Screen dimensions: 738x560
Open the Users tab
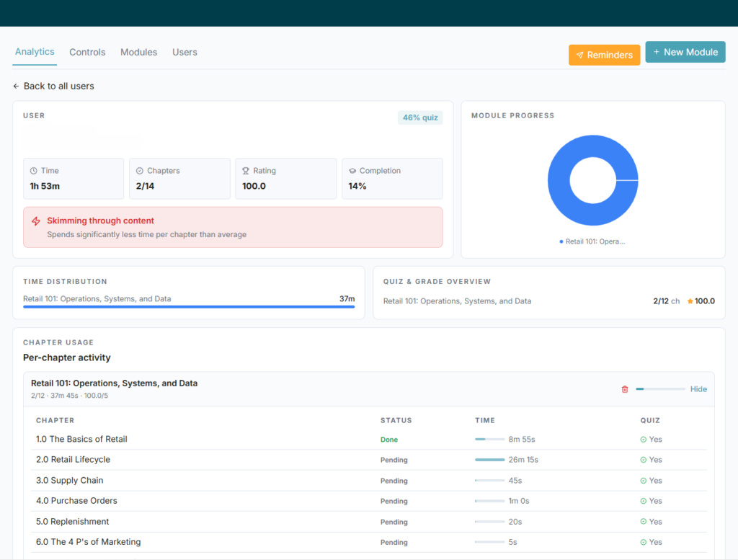184,52
